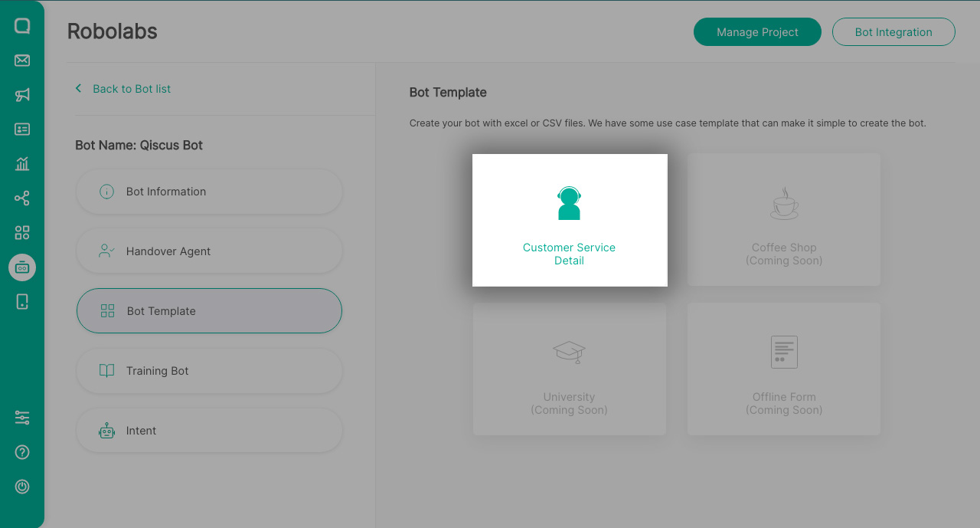This screenshot has height=528, width=980.
Task: Select the Training Bot menu item
Action: (x=208, y=371)
